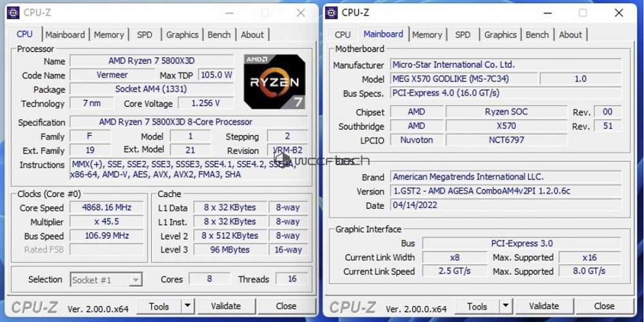
Task: Click Max. Supported speed value 8.0 GT/s
Action: [x=590, y=272]
